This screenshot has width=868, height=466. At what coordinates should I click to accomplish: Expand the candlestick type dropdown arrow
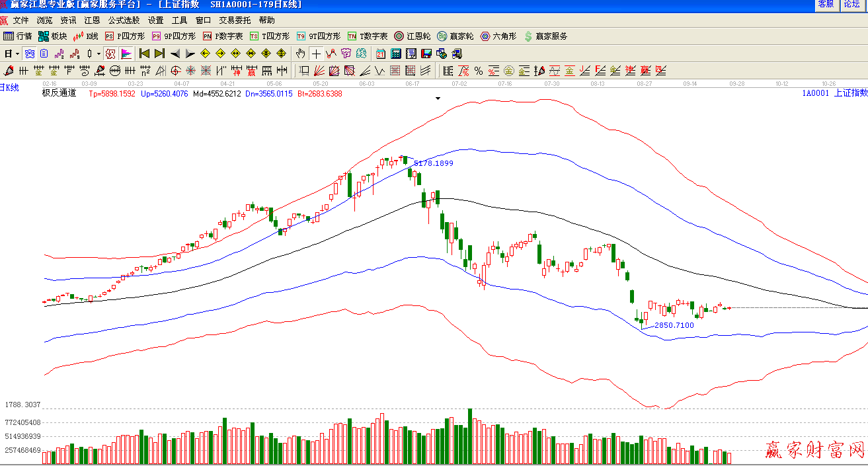tap(99, 54)
